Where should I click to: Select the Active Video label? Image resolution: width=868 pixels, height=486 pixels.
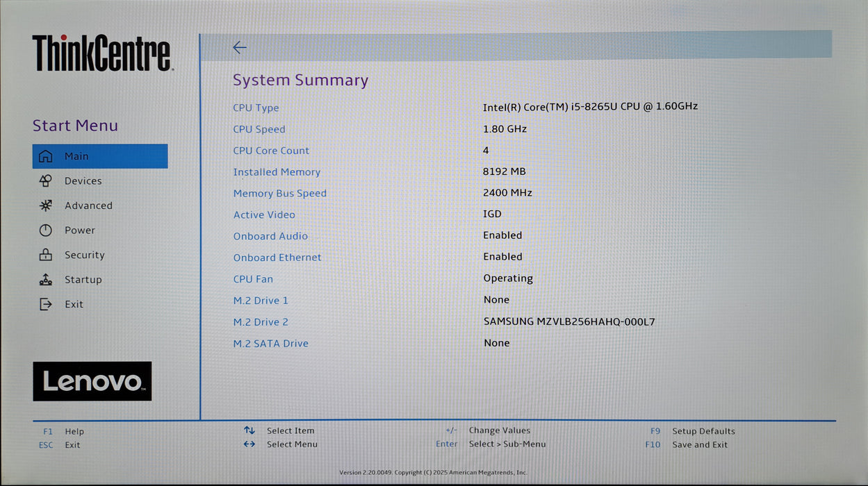click(x=264, y=215)
